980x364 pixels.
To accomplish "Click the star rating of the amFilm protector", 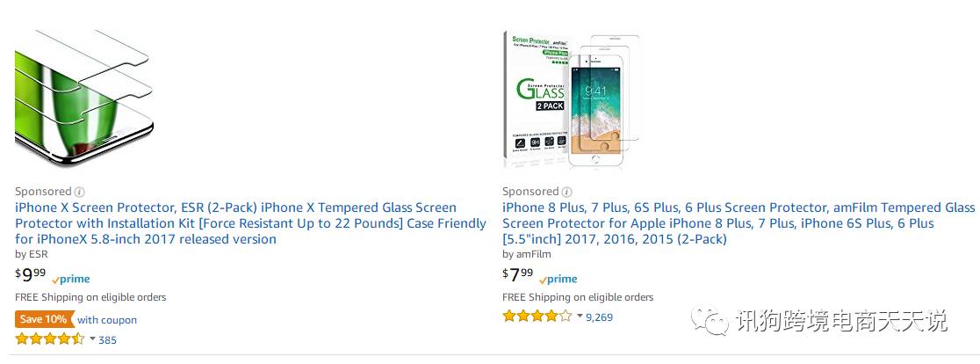I will click(x=537, y=317).
